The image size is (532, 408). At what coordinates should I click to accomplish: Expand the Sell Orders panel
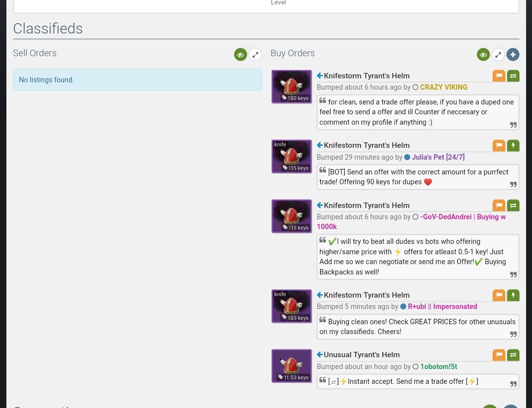point(255,54)
